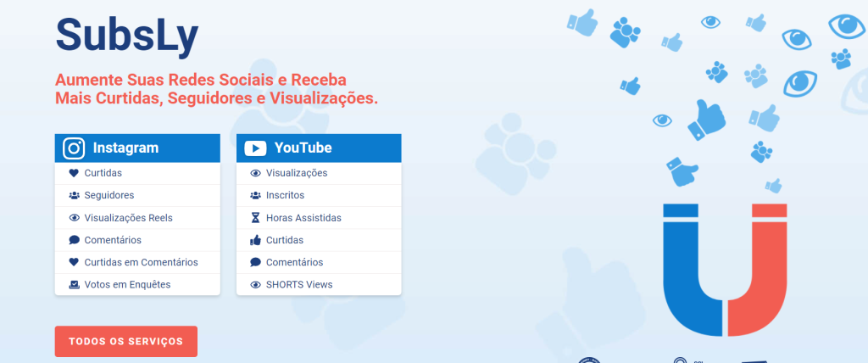The image size is (868, 363).
Task: Click thumbs-up icon beside YouTube Curtidas
Action: coord(255,240)
